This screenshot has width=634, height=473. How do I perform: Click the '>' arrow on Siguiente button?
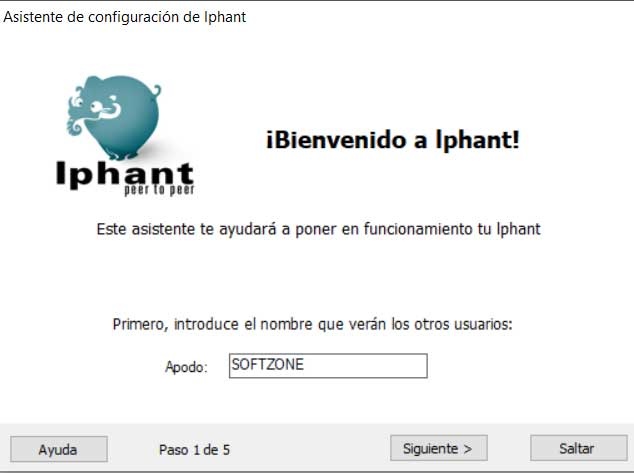click(x=467, y=449)
